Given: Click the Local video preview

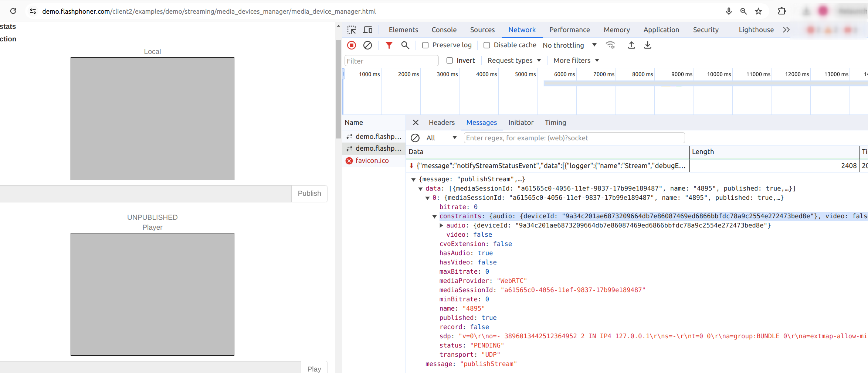Looking at the screenshot, I should (x=152, y=119).
